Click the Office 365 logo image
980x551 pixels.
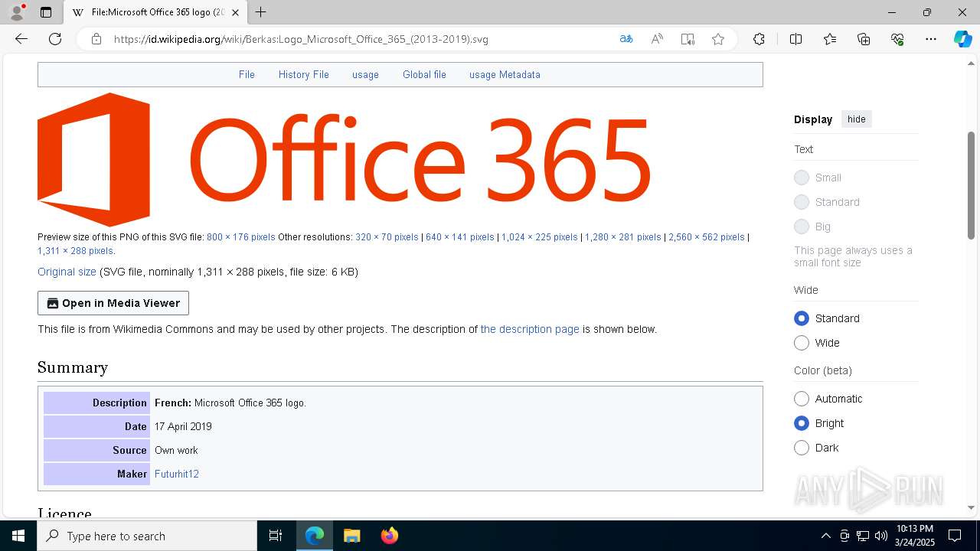[344, 159]
